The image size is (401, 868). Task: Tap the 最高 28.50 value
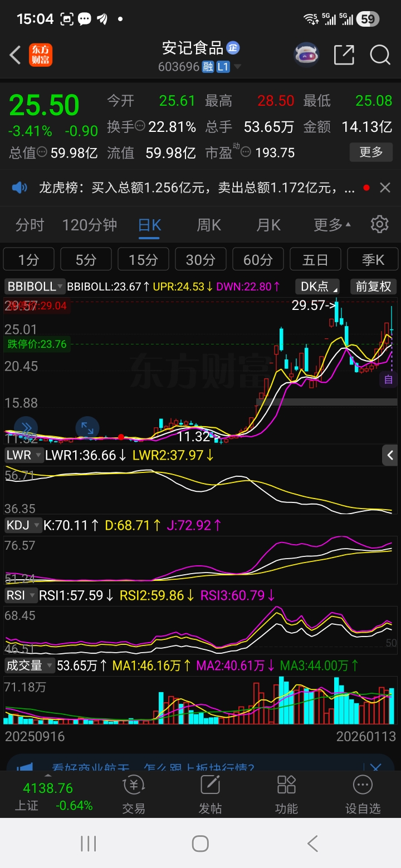coord(275,101)
